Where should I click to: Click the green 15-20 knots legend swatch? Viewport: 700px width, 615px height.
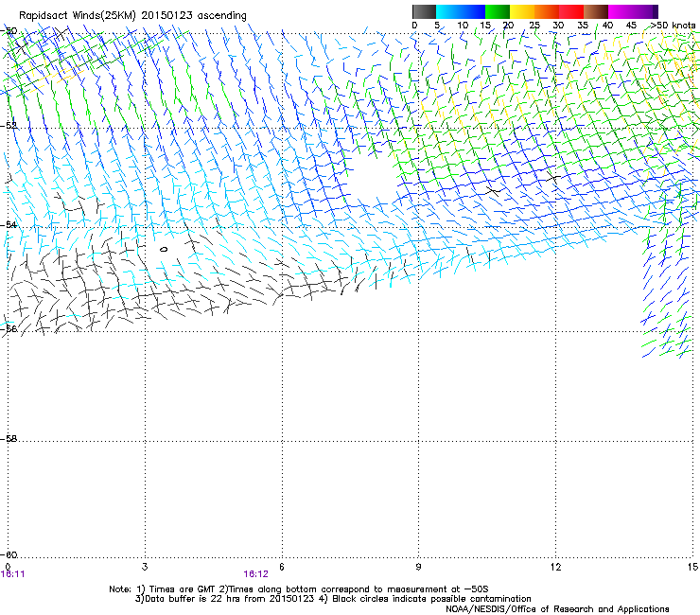pyautogui.click(x=498, y=11)
